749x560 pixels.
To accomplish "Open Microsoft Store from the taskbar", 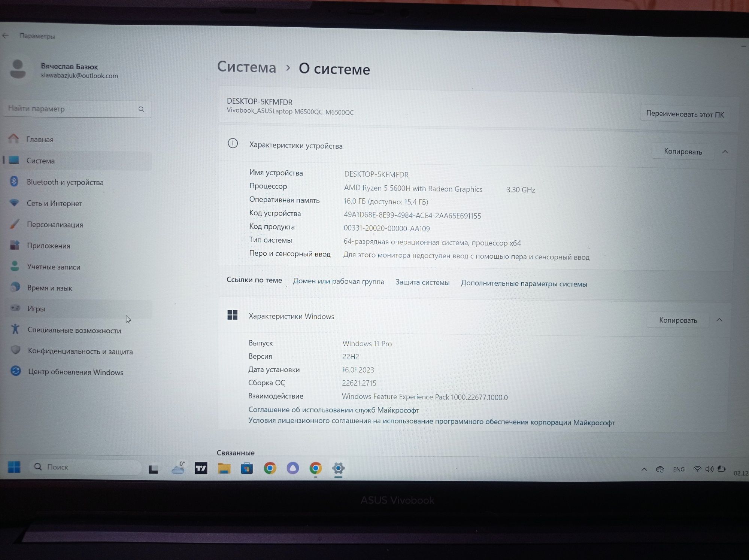I will (247, 468).
